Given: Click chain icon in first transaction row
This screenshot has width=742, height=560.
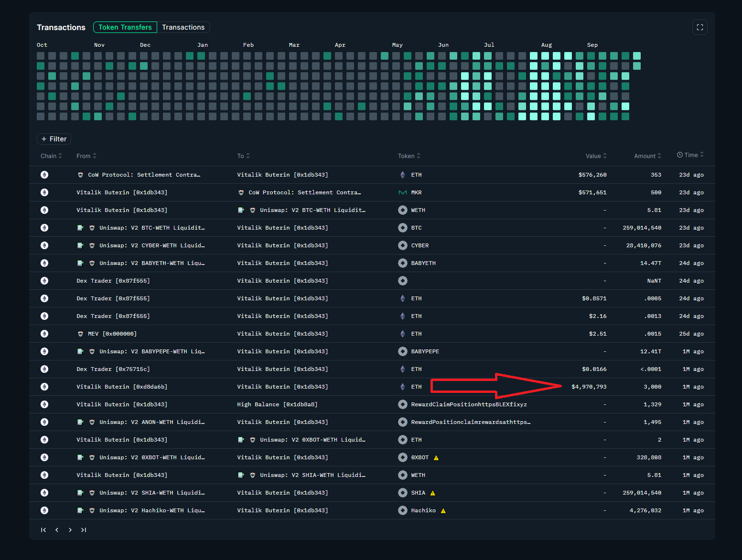Looking at the screenshot, I should (x=44, y=175).
